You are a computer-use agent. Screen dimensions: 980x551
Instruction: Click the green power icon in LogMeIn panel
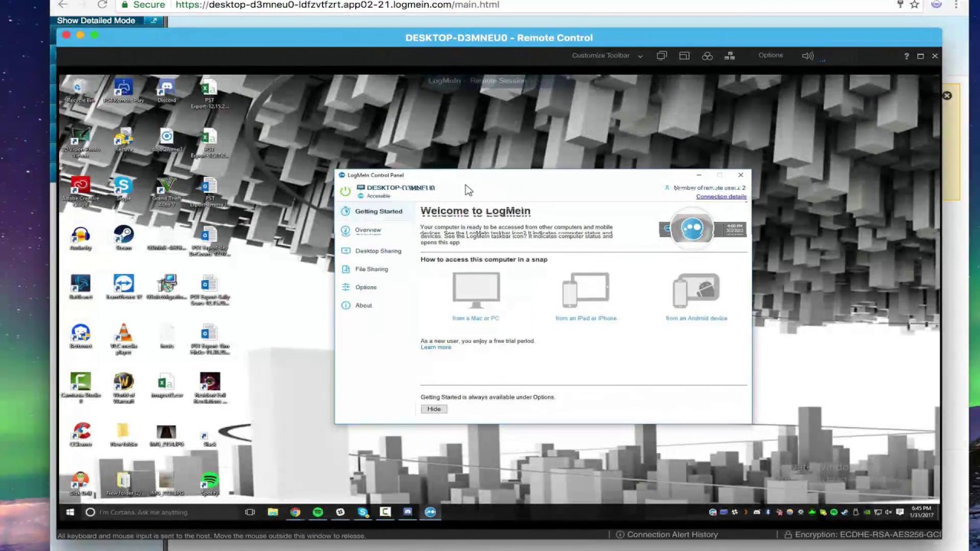[345, 191]
